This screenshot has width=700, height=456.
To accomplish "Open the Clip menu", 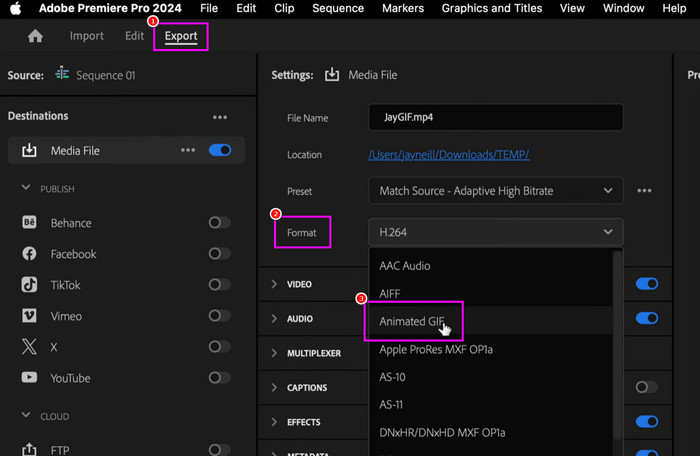I will [284, 8].
